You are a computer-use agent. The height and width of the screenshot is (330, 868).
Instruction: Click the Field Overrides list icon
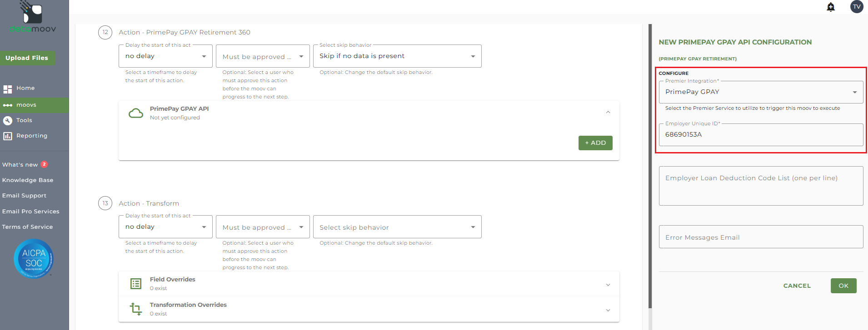pyautogui.click(x=135, y=284)
